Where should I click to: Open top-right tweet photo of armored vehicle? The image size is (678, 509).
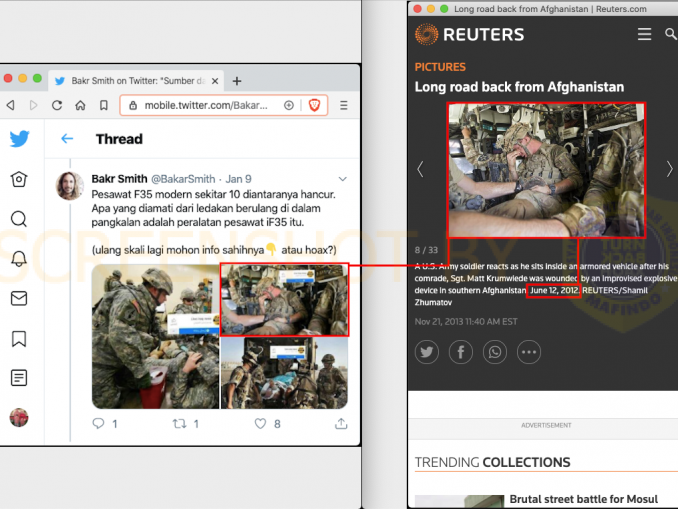pos(284,299)
